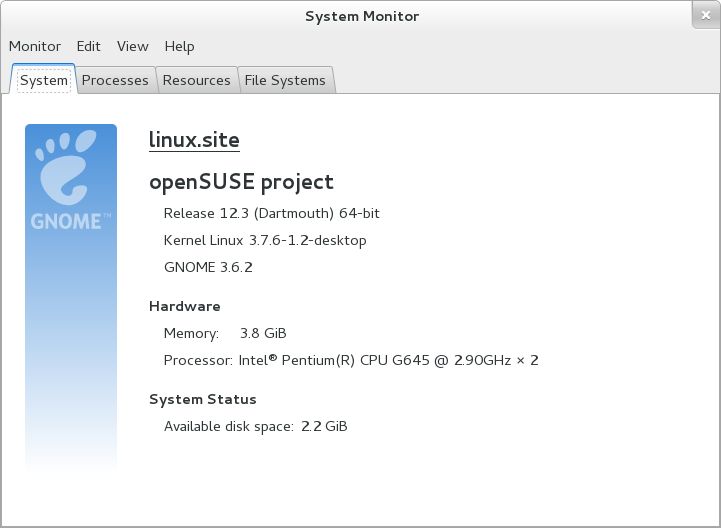The height and width of the screenshot is (528, 721).
Task: Switch to the Processes tab
Action: click(x=115, y=80)
